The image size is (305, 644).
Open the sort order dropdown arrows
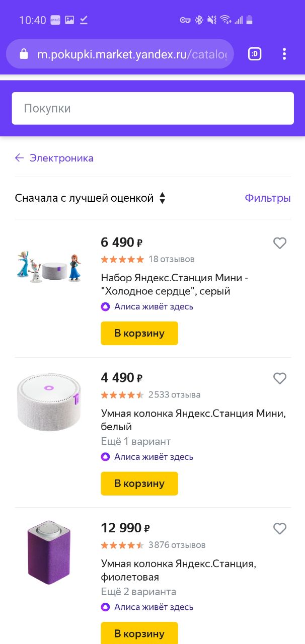coord(162,198)
